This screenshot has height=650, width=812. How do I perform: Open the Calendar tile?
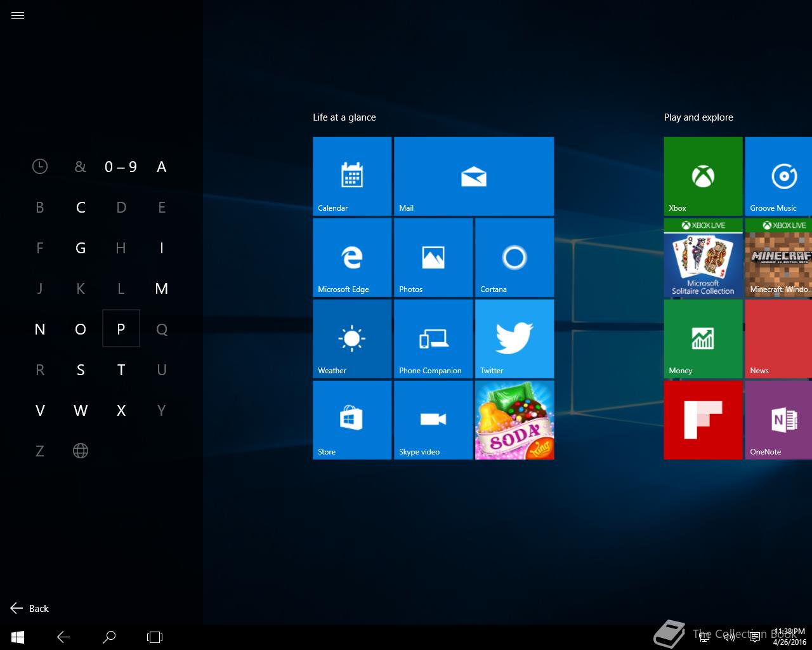pos(352,176)
